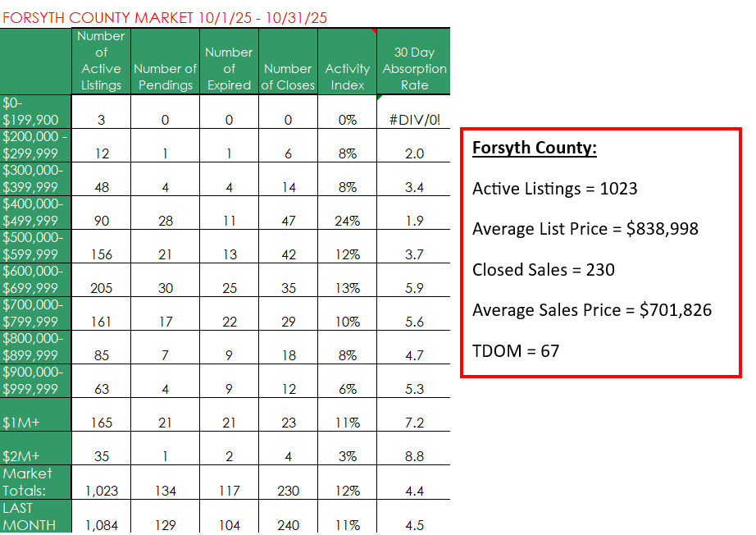The width and height of the screenshot is (756, 535).
Task: Select the 24% Activity Index cell
Action: tap(347, 221)
